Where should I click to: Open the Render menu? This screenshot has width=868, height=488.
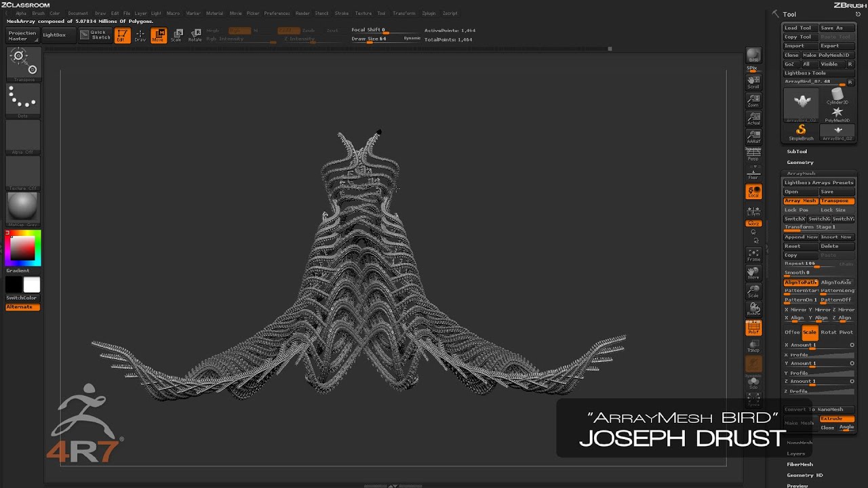tap(302, 13)
